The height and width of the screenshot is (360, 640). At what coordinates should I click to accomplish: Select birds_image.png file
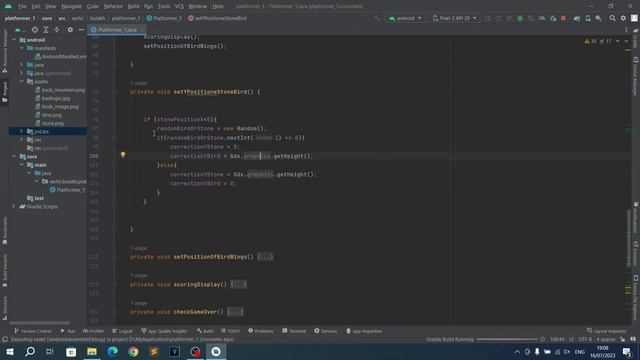pyautogui.click(x=57, y=107)
